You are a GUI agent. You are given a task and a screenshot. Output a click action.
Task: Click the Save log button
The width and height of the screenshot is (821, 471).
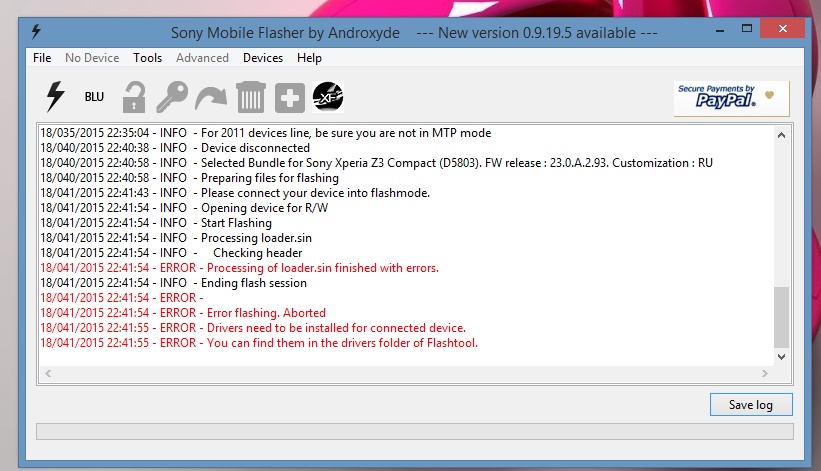coord(751,404)
